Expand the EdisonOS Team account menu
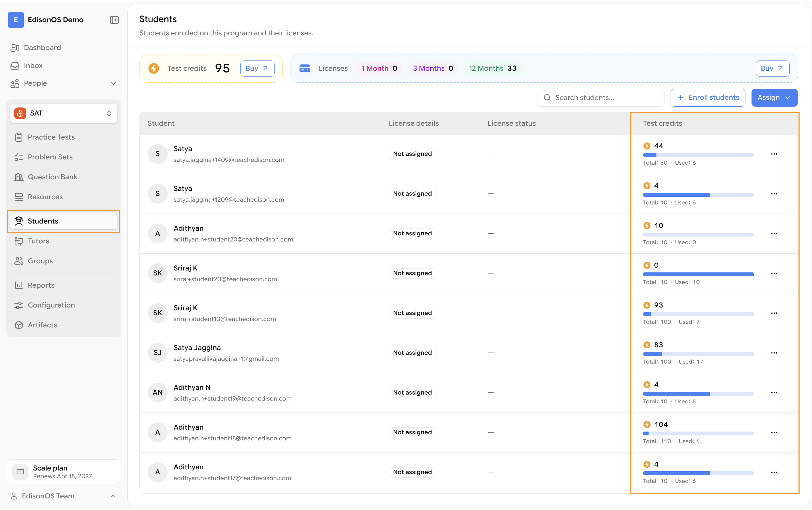This screenshot has width=812, height=510. 64,496
